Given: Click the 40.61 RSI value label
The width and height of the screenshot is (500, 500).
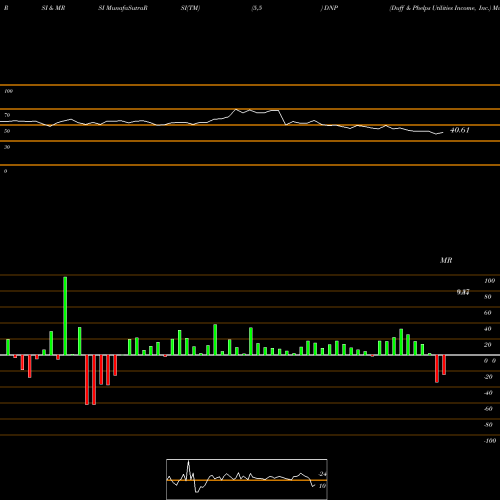Looking at the screenshot, I should (460, 130).
